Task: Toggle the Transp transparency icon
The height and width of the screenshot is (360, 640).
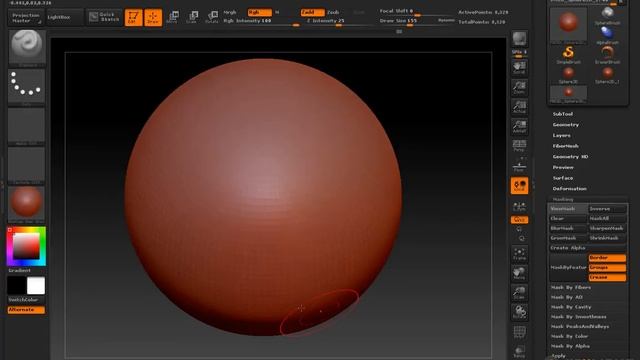Action: coord(520,351)
